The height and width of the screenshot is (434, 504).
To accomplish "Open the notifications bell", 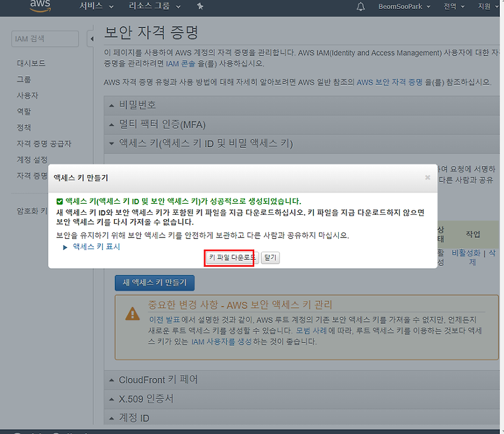I will point(360,6).
